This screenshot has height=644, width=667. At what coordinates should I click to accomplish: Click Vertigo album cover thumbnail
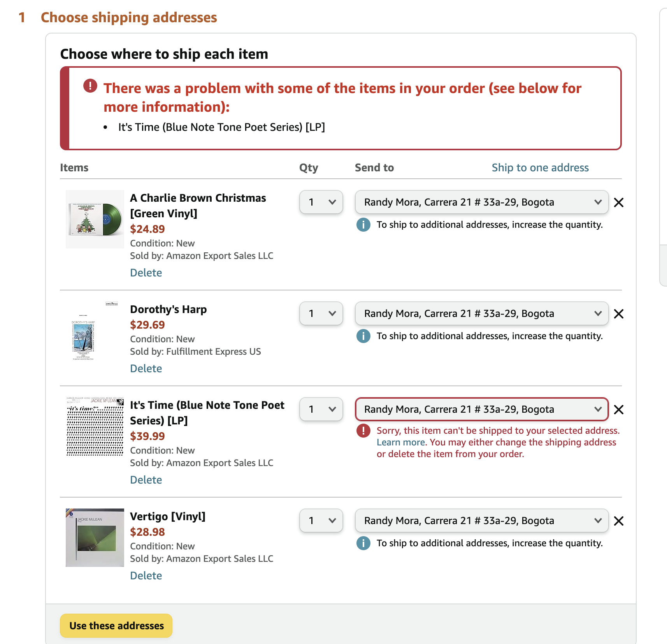pos(95,538)
